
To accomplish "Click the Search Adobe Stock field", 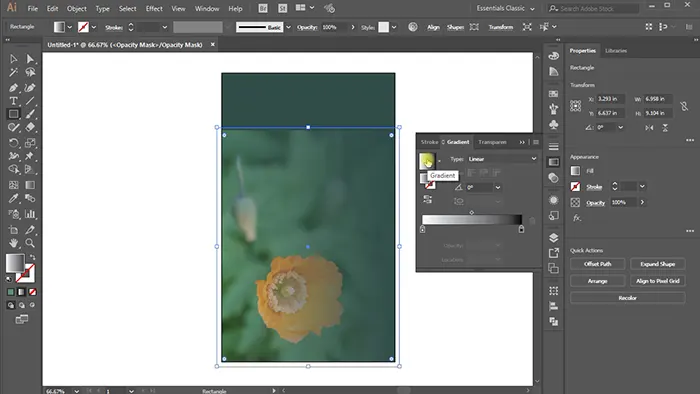I will pos(594,8).
